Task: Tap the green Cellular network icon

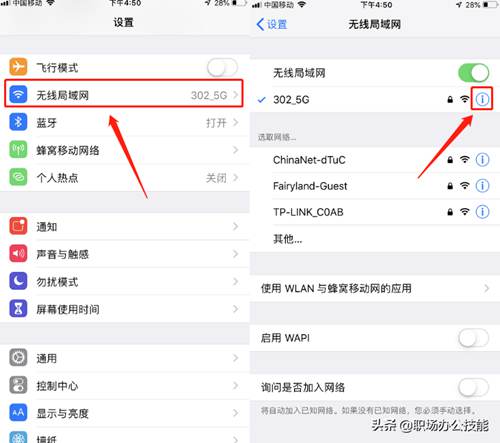Action: coord(18,149)
